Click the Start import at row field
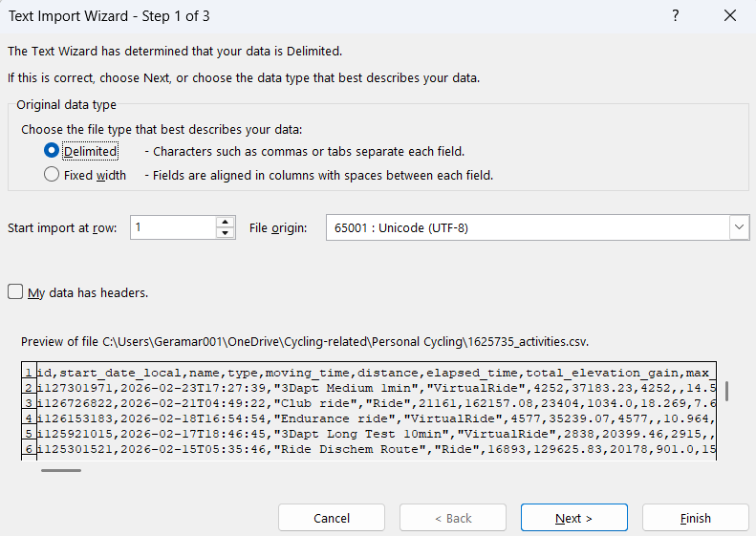The image size is (756, 536). click(x=173, y=227)
